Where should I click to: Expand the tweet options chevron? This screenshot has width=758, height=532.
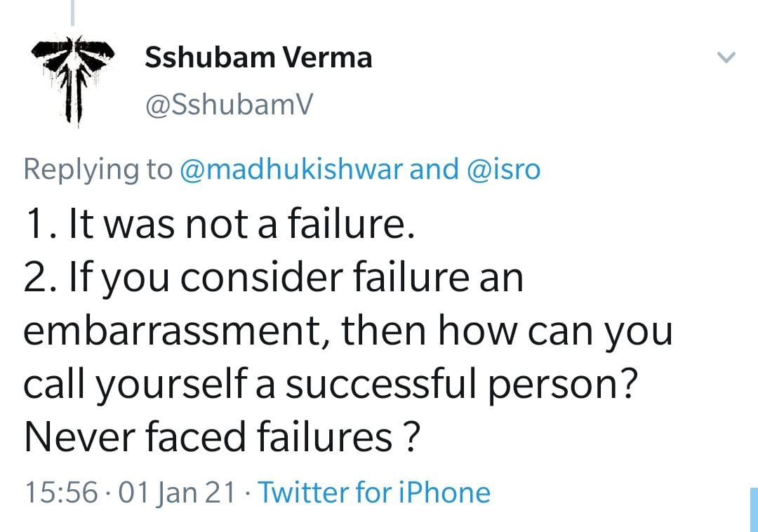728,58
